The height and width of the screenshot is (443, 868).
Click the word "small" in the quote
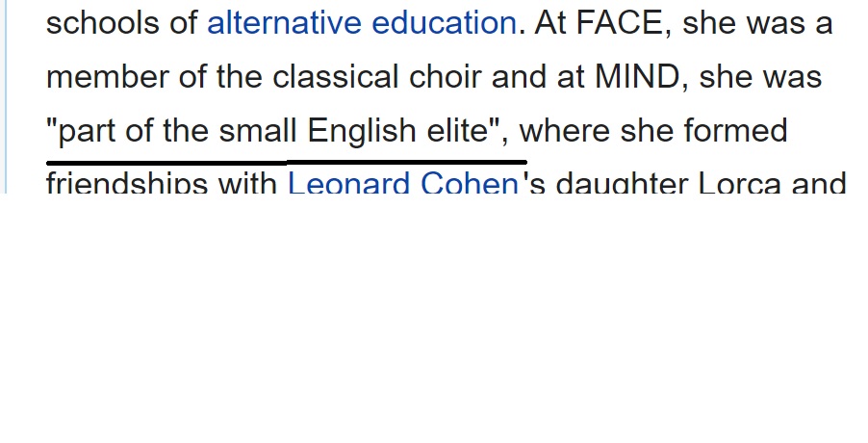pos(257,131)
